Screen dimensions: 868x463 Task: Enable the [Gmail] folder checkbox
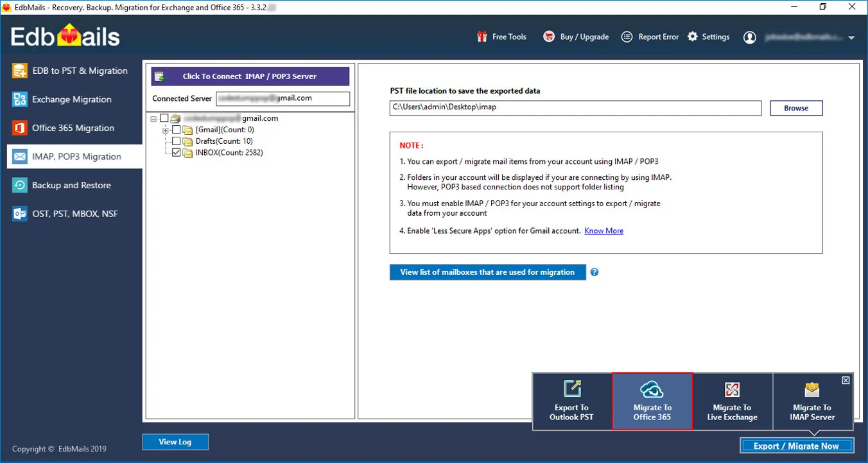coord(176,129)
